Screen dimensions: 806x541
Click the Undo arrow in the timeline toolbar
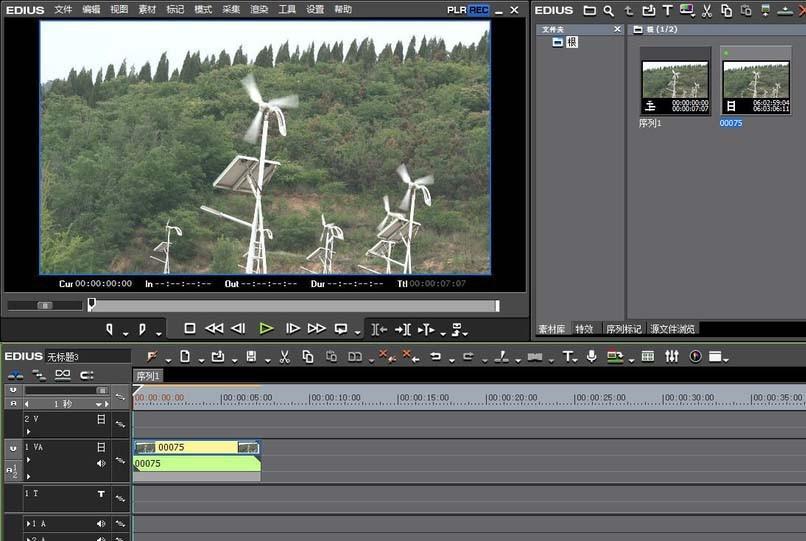[435, 356]
